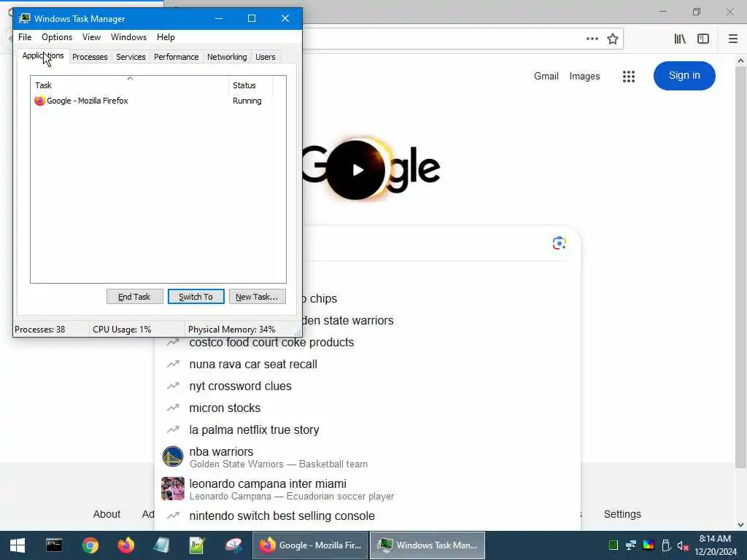Open the View menu in Task Manager

(x=91, y=37)
